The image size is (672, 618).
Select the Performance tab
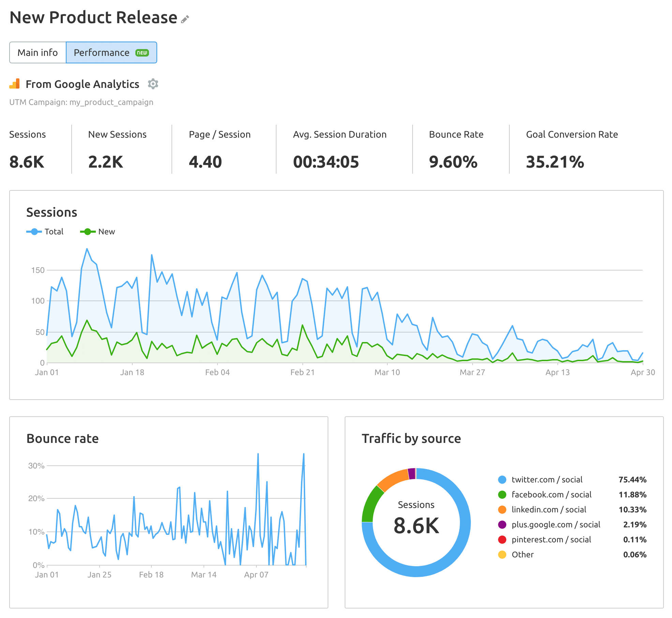[x=111, y=52]
